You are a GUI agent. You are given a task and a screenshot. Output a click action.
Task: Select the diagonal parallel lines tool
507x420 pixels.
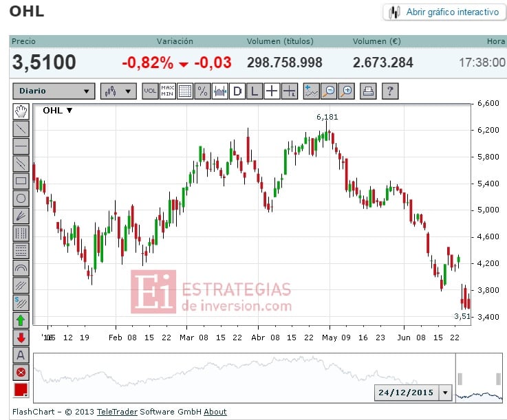coord(21,285)
